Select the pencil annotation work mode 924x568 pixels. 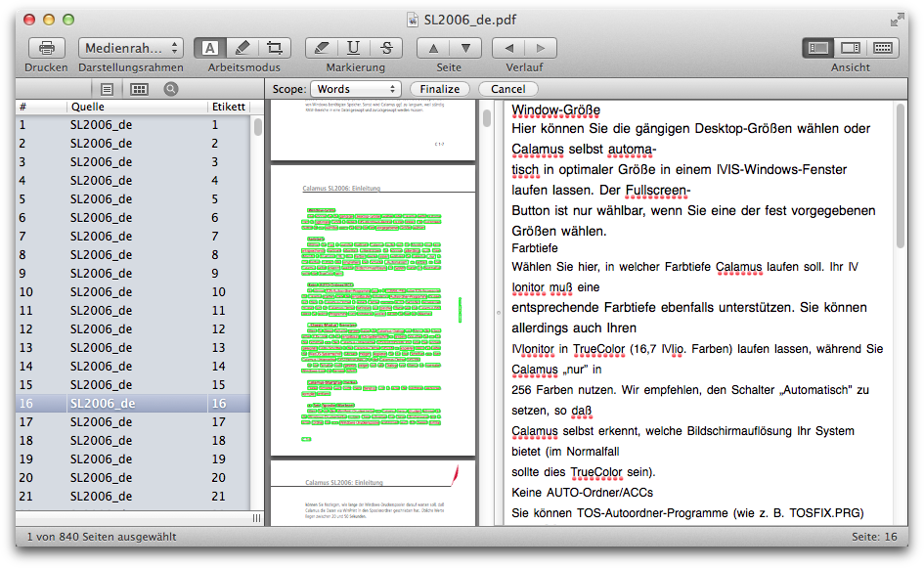[x=242, y=48]
